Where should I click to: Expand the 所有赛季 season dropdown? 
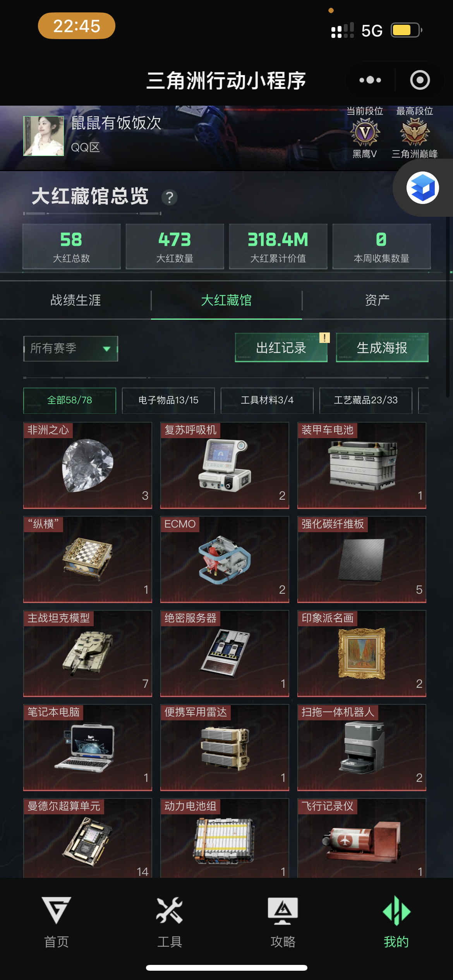pos(70,348)
